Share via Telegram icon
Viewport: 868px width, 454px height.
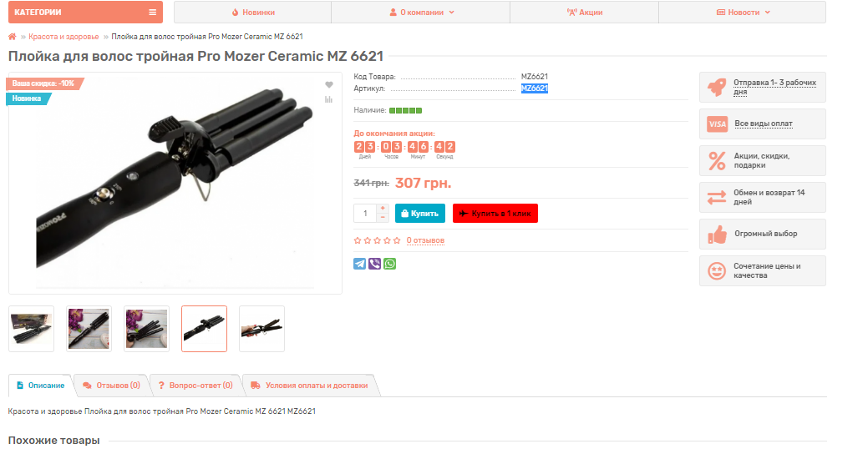click(360, 264)
